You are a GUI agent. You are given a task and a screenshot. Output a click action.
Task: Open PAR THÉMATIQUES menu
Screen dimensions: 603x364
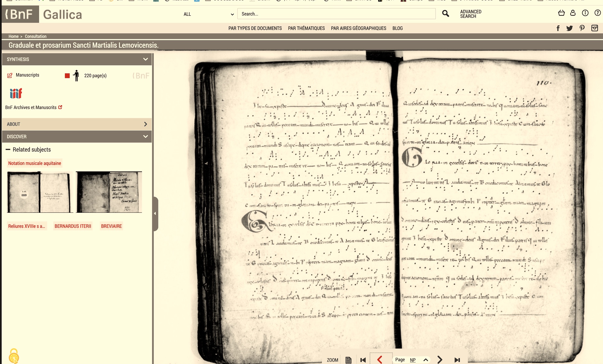(306, 28)
